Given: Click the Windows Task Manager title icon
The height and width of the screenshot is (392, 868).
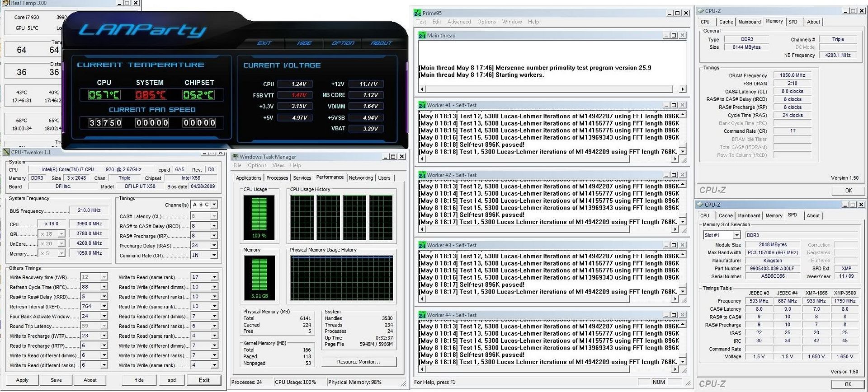Looking at the screenshot, I should click(235, 157).
